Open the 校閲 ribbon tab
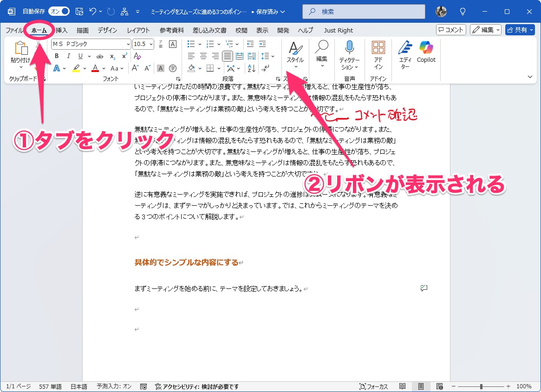Viewport: 541px width, 392px height. 241,30
